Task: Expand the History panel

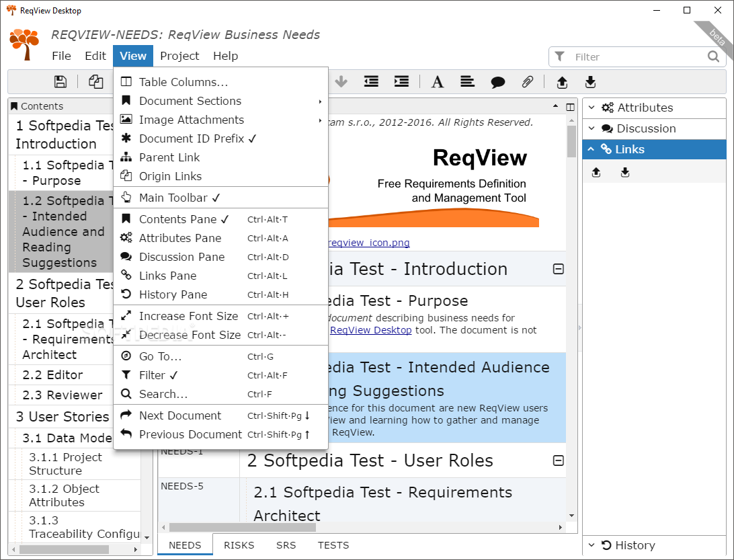Action: tap(654, 545)
